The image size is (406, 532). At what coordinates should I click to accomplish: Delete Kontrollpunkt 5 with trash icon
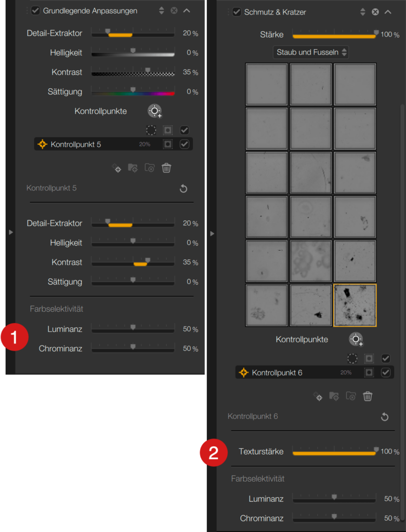(166, 168)
